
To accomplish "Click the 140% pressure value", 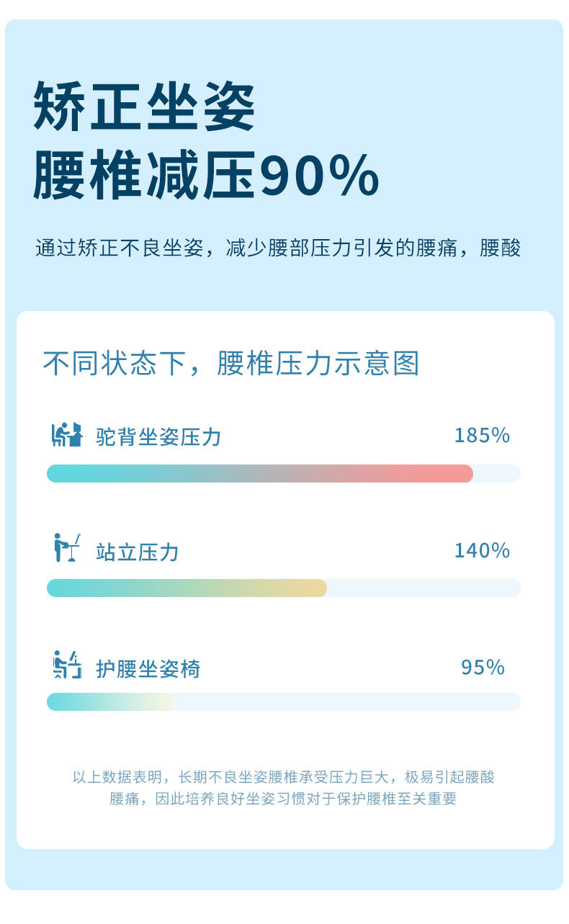I will 482,551.
